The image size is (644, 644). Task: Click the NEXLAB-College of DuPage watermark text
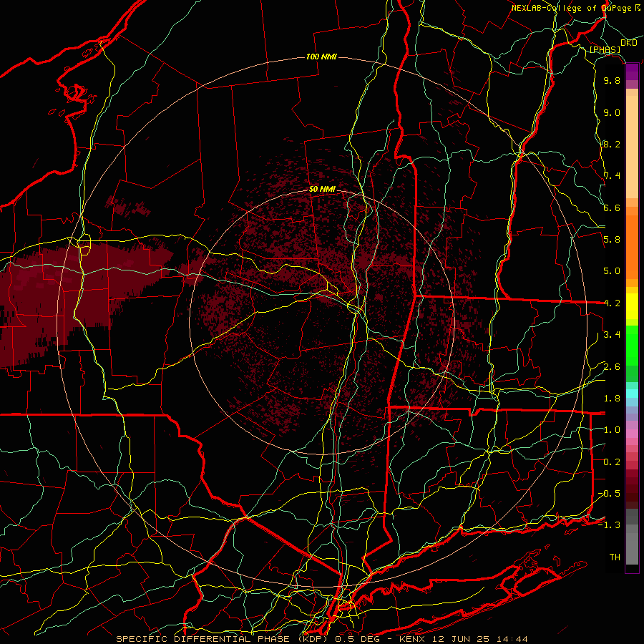pos(572,8)
